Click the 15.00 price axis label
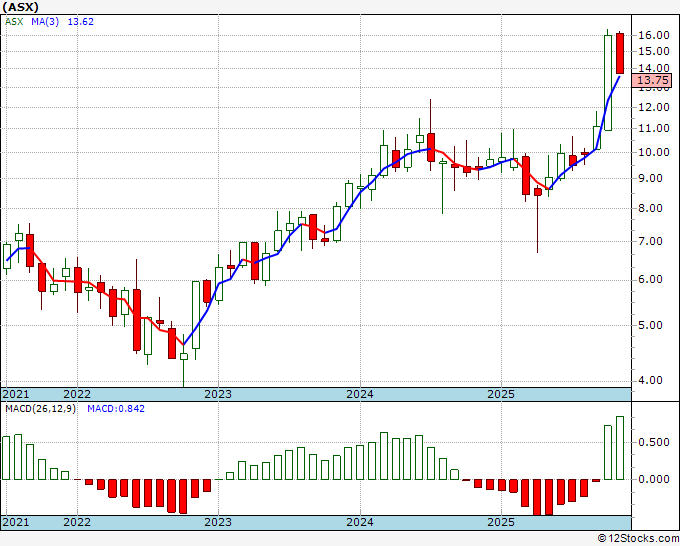This screenshot has height=546, width=680. coord(654,51)
